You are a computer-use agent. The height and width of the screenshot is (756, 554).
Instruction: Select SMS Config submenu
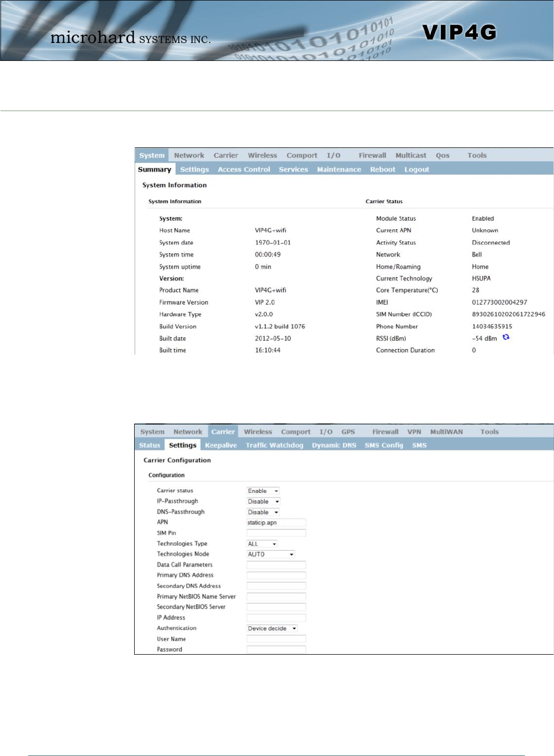384,445
